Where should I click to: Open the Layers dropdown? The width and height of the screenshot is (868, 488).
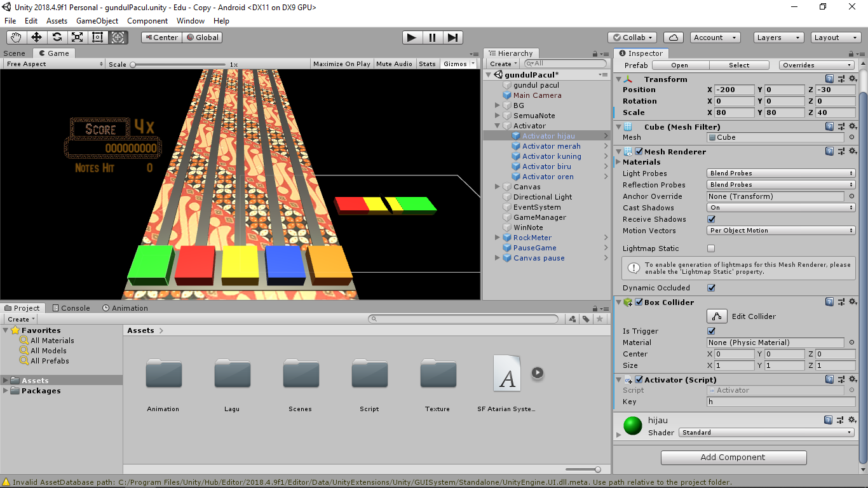[x=778, y=37]
